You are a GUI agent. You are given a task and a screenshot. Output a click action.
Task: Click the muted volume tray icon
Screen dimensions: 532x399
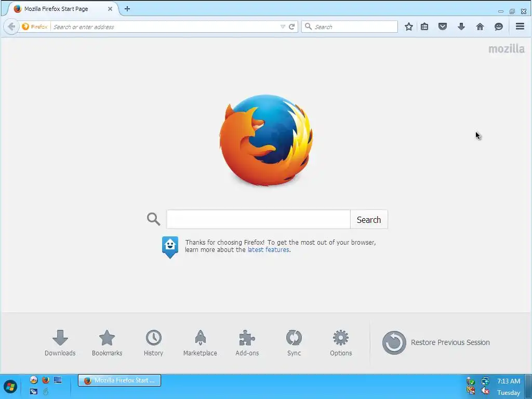[x=485, y=391]
